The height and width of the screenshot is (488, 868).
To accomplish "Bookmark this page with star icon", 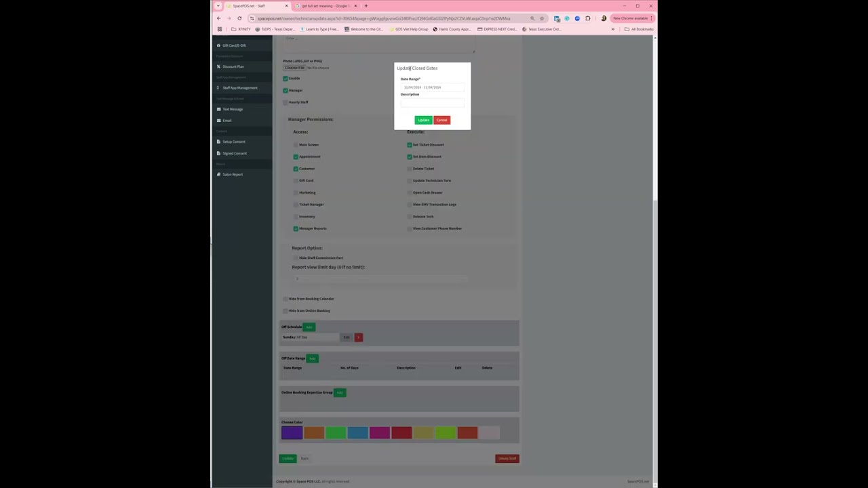I will [x=542, y=18].
